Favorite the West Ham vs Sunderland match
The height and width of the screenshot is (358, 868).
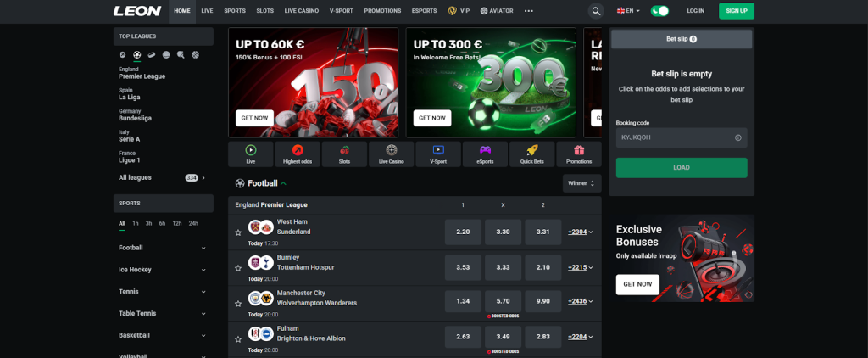238,232
